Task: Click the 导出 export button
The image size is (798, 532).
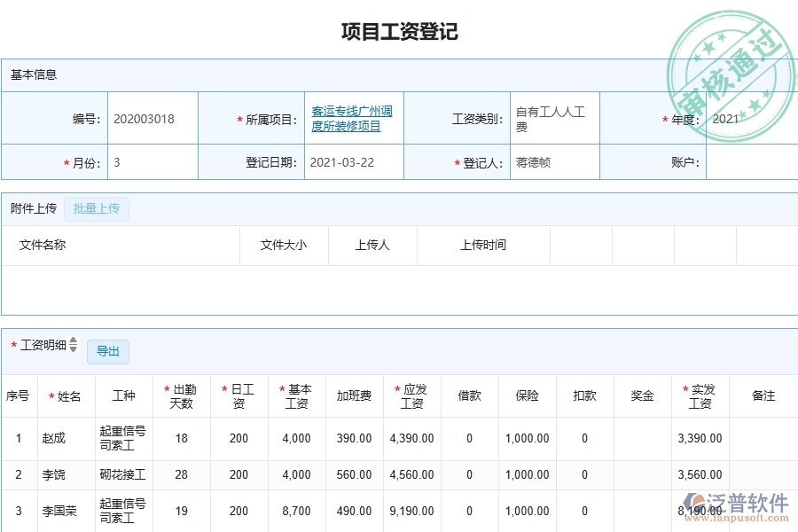Action: point(108,351)
